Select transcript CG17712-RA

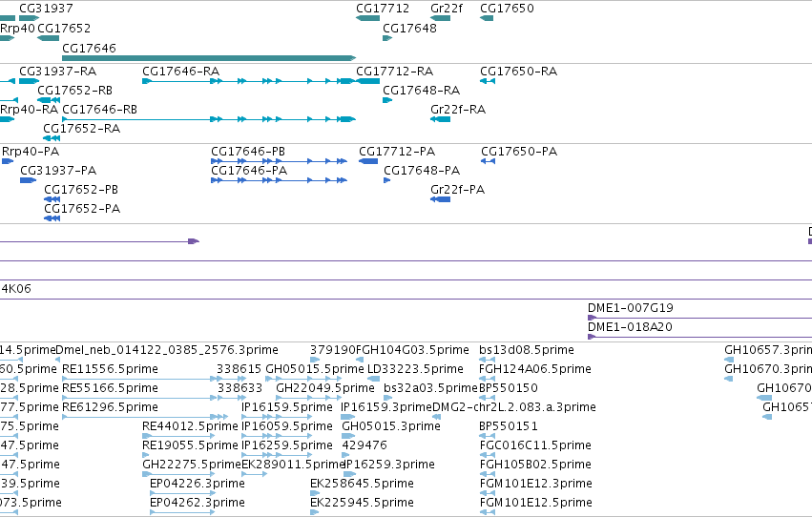click(367, 81)
